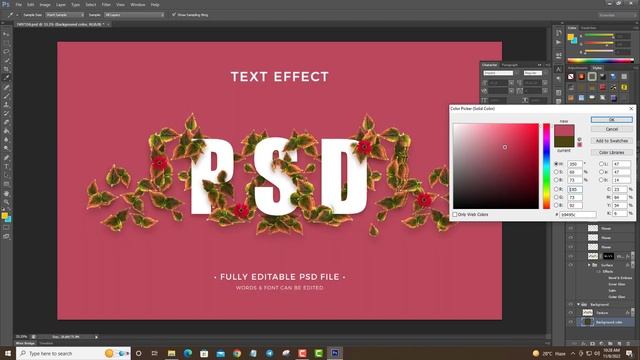
Task: Click the rainbow hue slider strip
Action: click(546, 166)
